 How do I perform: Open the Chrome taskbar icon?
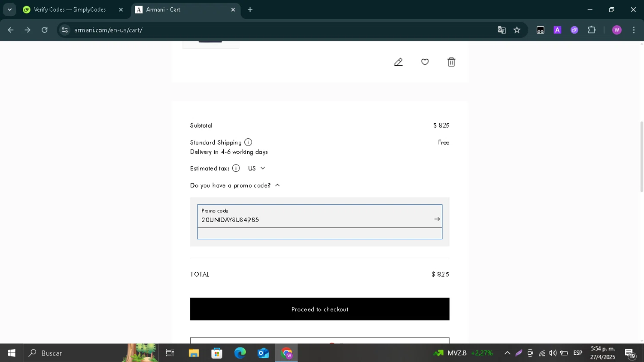pyautogui.click(x=286, y=353)
